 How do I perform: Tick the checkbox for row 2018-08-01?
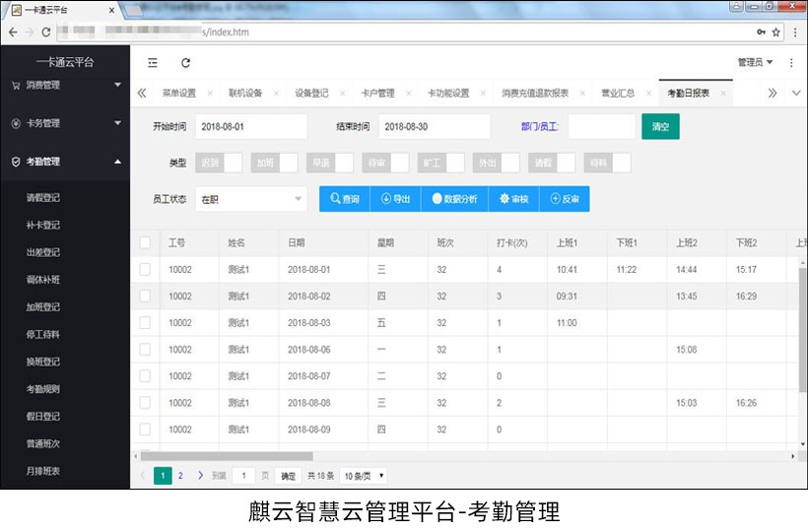(x=145, y=269)
